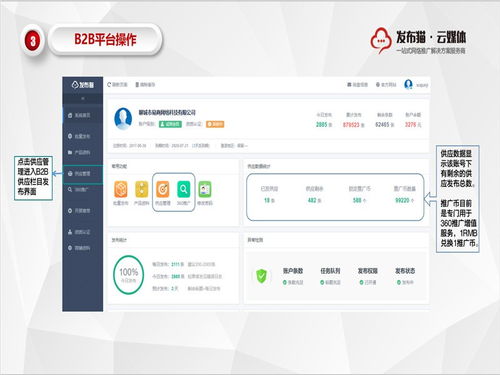Open the message info link in top bar
The width and height of the screenshot is (500, 375).
[x=357, y=85]
